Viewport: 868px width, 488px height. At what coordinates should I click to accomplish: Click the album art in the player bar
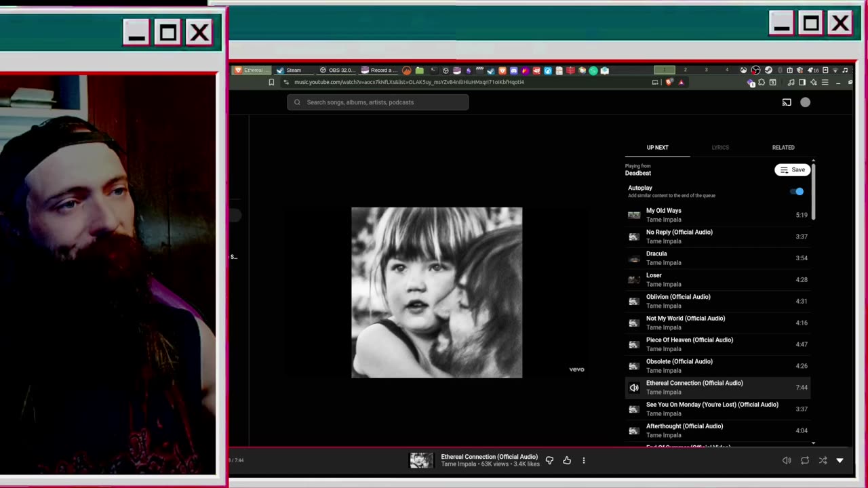[421, 461]
